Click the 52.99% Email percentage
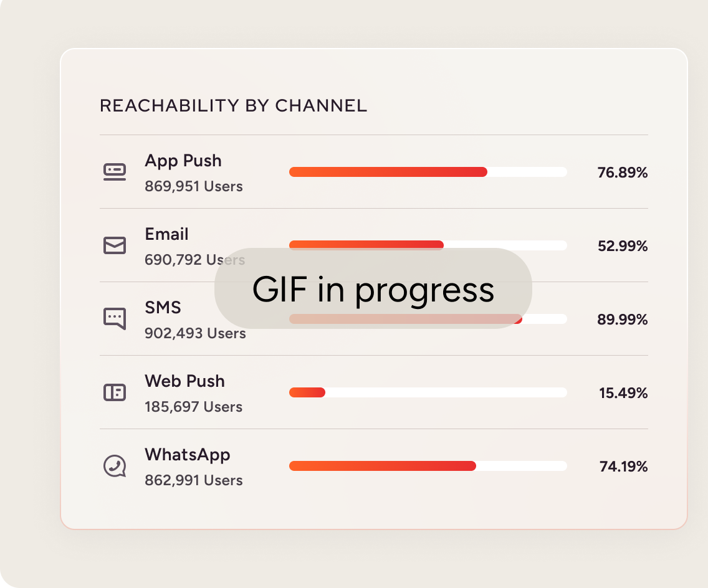 tap(622, 246)
